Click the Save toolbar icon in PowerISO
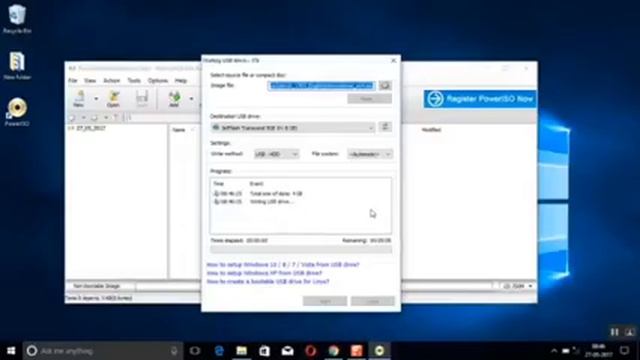 (142, 99)
